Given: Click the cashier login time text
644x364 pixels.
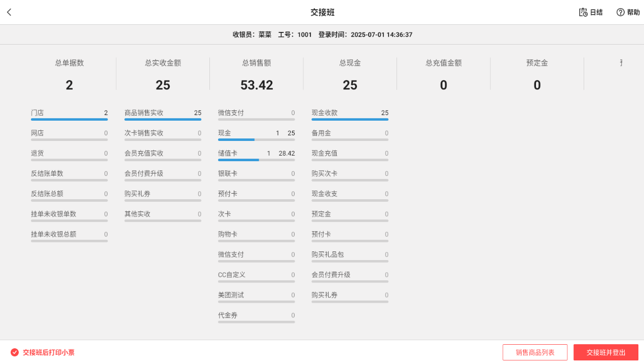Looking at the screenshot, I should tap(365, 35).
